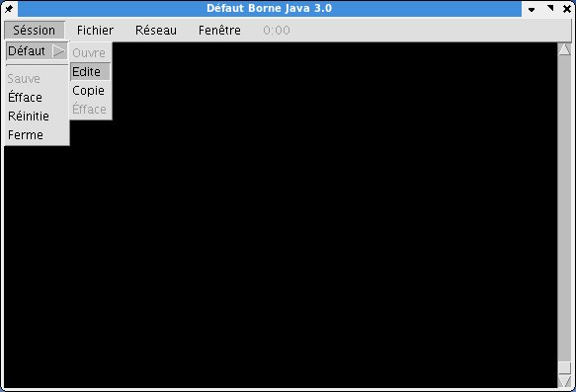Expand the Défaut submenu arrow

pyautogui.click(x=58, y=50)
